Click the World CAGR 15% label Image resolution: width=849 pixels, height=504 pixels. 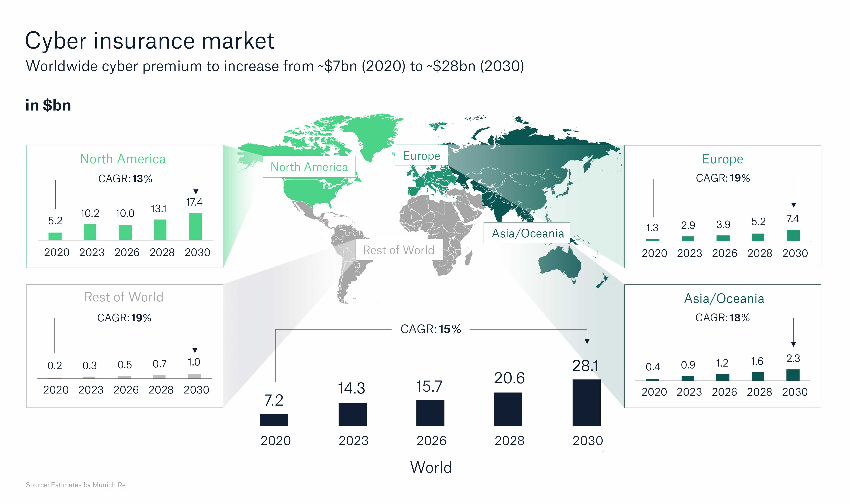430,329
